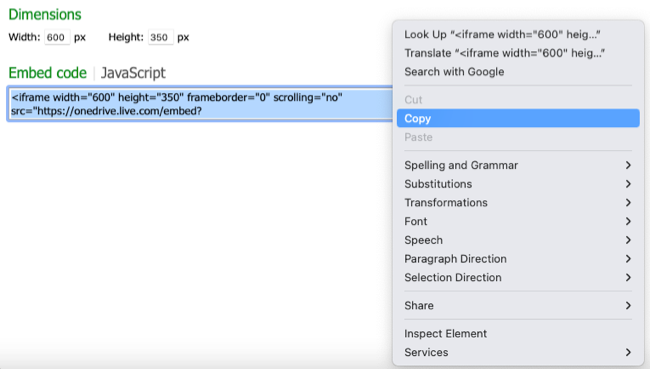Image resolution: width=650 pixels, height=369 pixels.
Task: Click the iframe embed code text box
Action: 200,104
